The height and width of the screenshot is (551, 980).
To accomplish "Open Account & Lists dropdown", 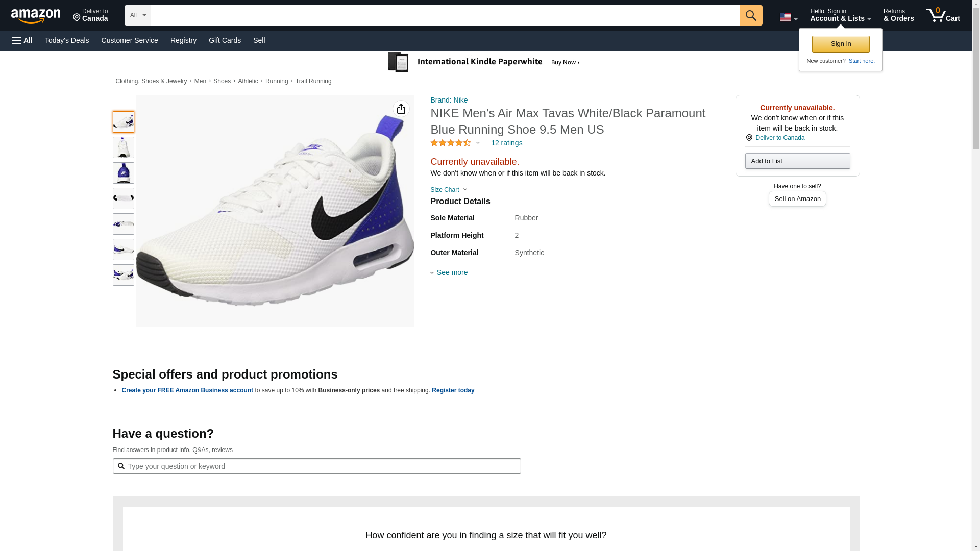I will (840, 15).
